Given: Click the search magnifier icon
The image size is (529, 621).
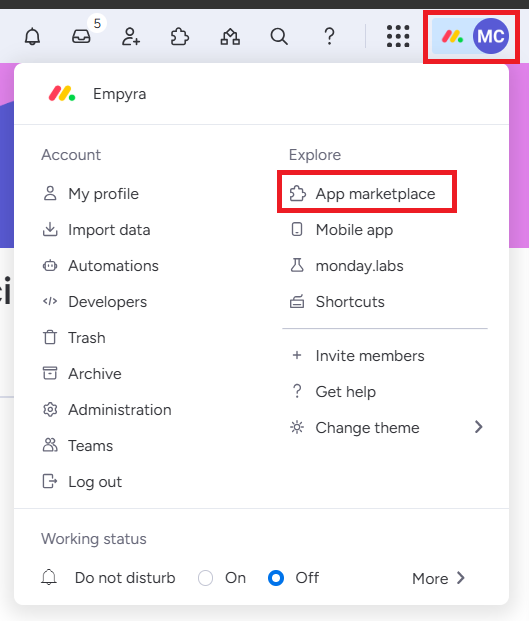Looking at the screenshot, I should (x=279, y=37).
